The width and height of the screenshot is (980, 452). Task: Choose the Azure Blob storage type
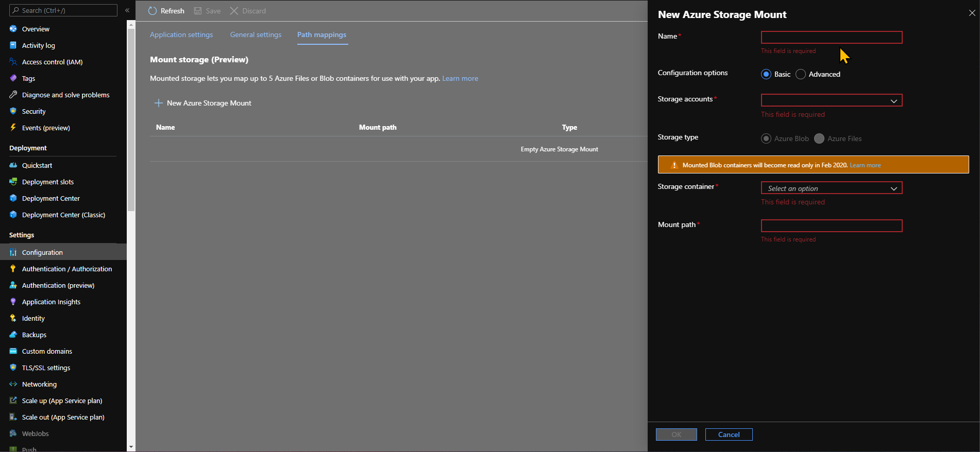766,138
